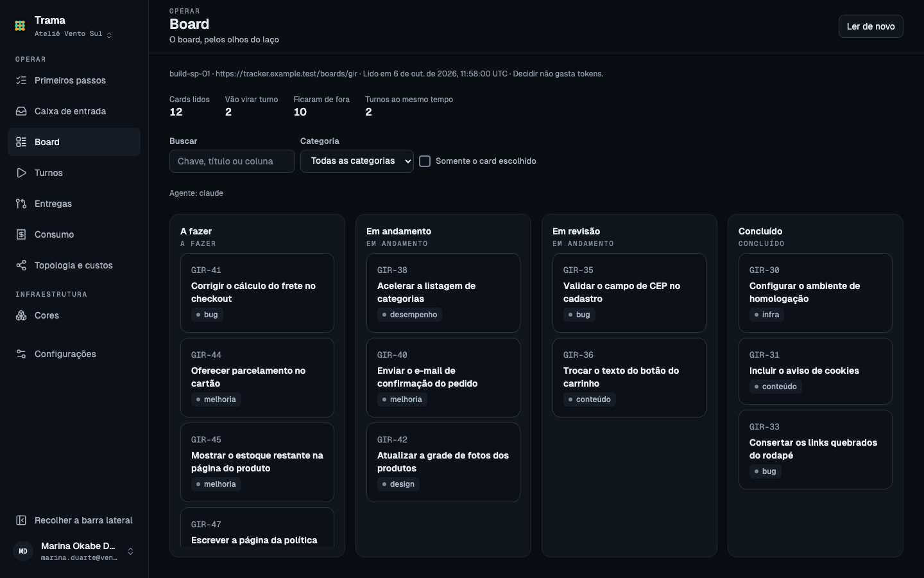The image size is (924, 578).
Task: Open the Entregas section
Action: coord(74,204)
